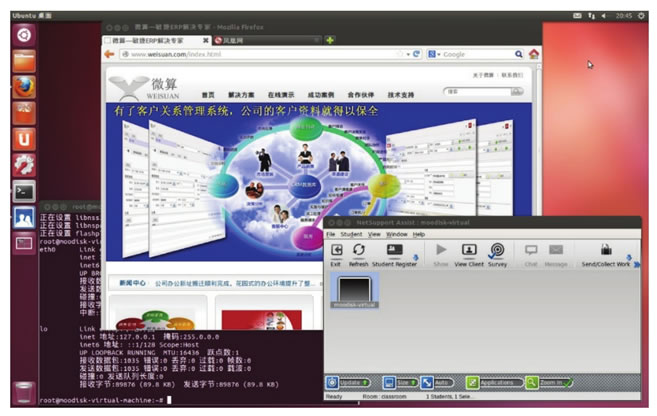Image resolution: width=657 pixels, height=416 pixels.
Task: Click Chat icon in NetSupport toolbar
Action: (531, 250)
